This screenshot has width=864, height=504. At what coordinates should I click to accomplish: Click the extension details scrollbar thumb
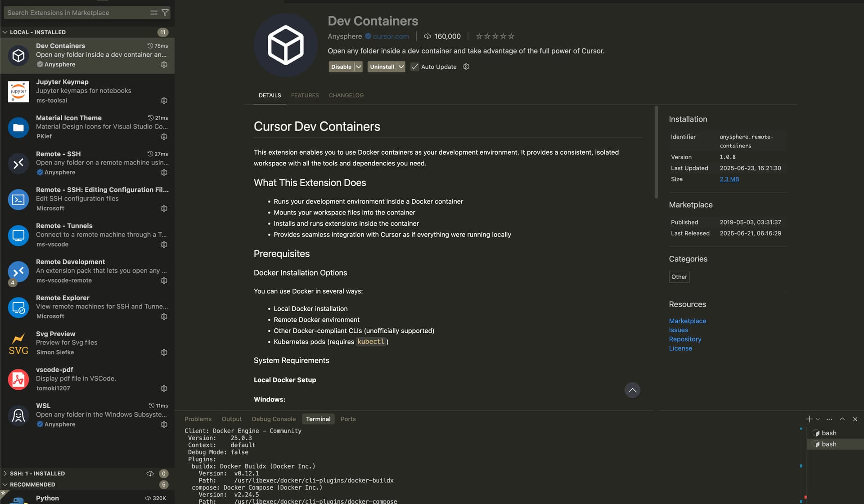tap(656, 152)
